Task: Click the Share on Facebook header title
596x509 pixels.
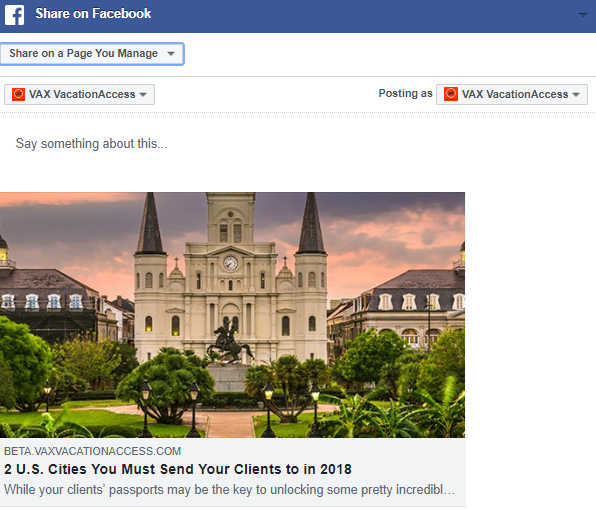Action: click(93, 14)
